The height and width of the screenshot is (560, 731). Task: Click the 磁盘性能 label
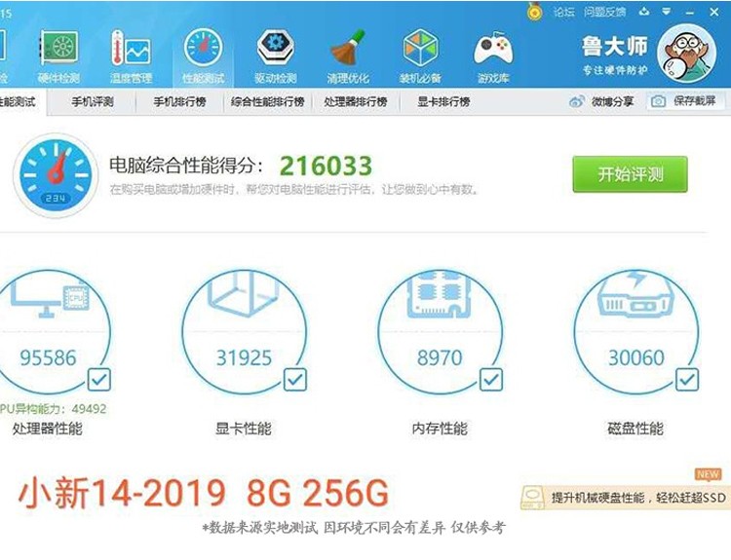[x=635, y=429]
